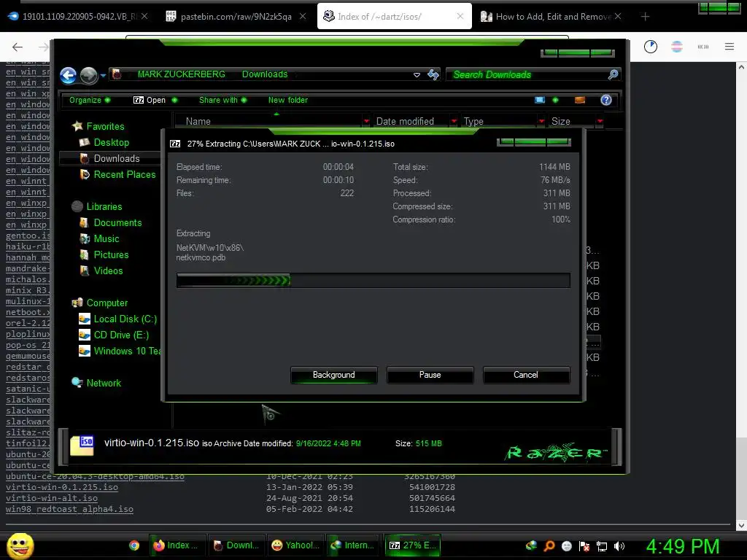The image size is (747, 560).
Task: Click the virtio-win-0.1.215.iso link in browser
Action: [x=62, y=487]
